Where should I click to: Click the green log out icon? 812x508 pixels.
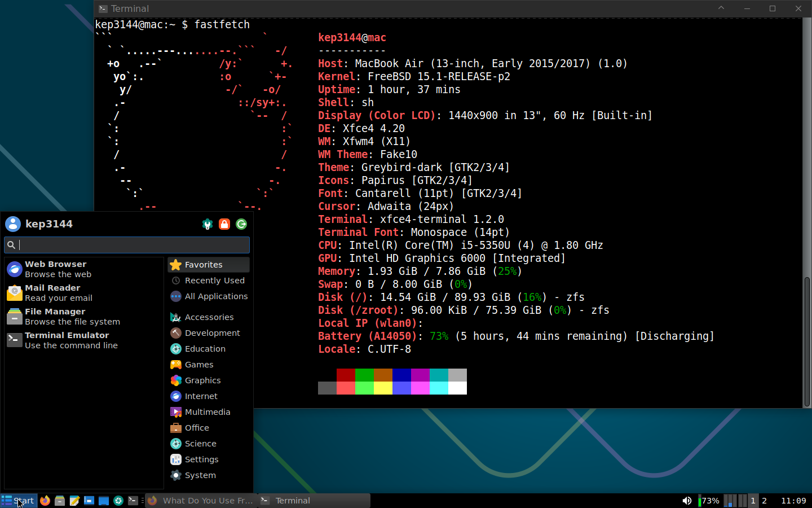pyautogui.click(x=241, y=224)
